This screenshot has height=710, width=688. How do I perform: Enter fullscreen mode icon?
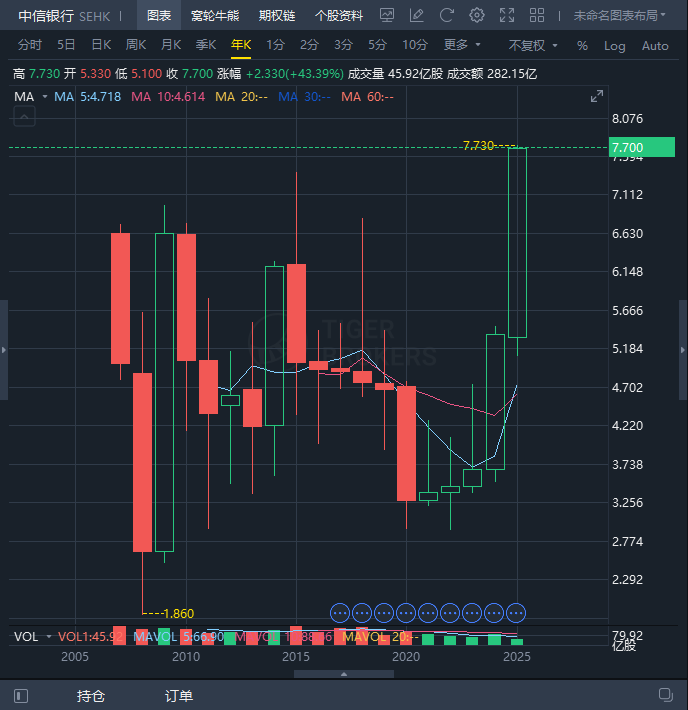[507, 15]
